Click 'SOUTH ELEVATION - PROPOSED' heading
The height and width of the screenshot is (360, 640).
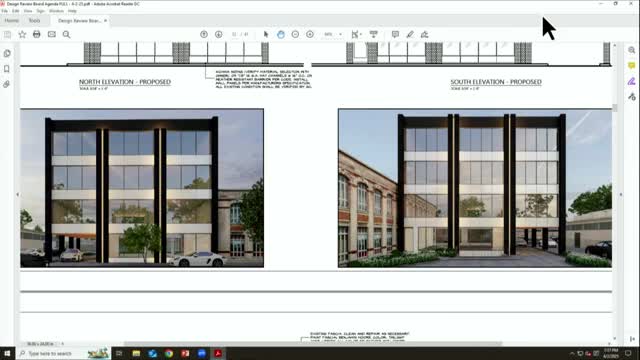(496, 82)
